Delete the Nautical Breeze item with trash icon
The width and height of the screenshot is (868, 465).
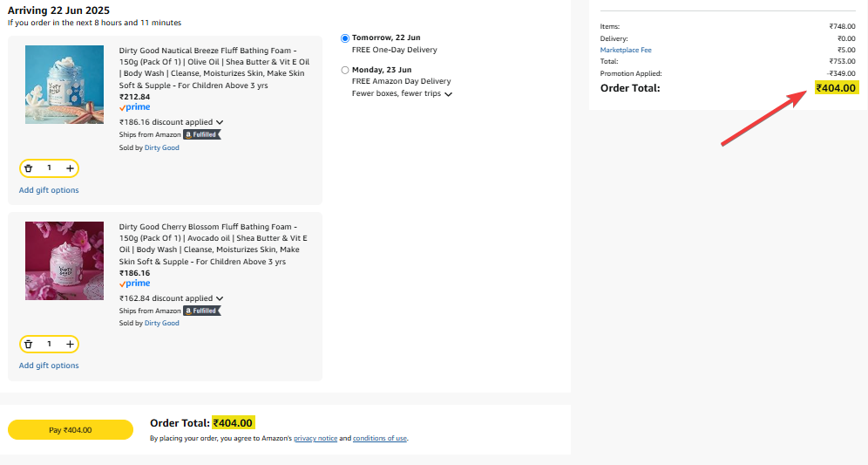point(28,168)
